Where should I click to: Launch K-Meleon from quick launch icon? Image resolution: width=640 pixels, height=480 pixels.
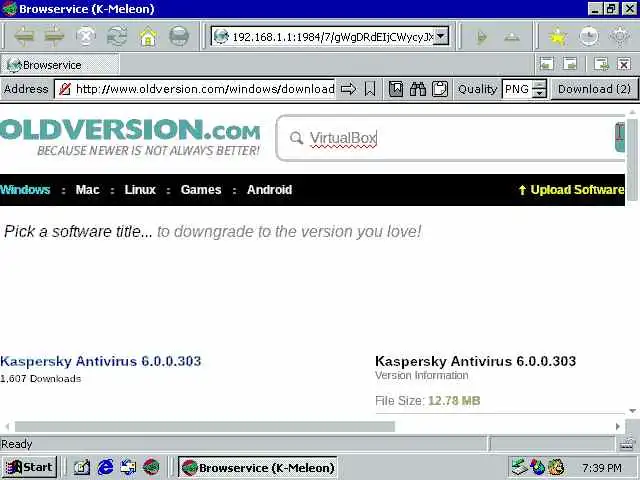tap(151, 467)
